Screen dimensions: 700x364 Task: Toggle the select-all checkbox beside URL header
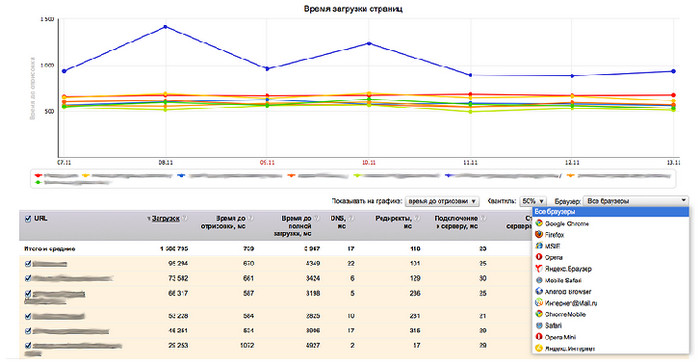(x=28, y=219)
